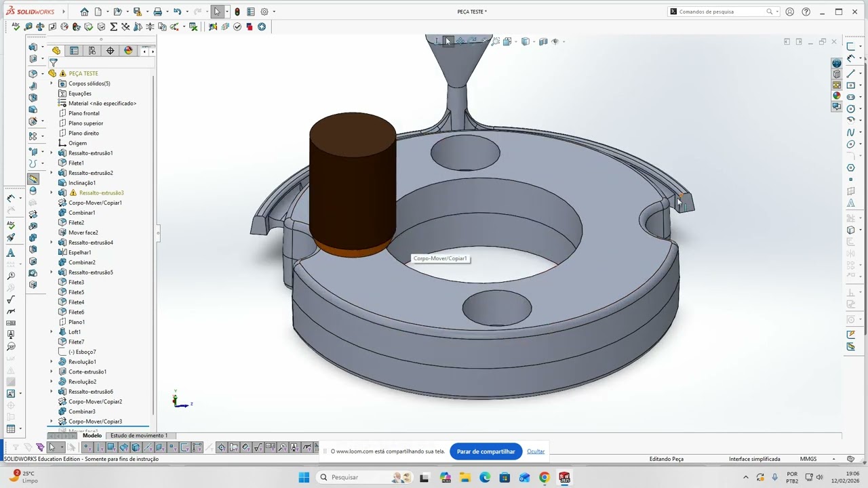Select the Line sketch tool in right toolbar
The image size is (868, 488).
tap(850, 74)
